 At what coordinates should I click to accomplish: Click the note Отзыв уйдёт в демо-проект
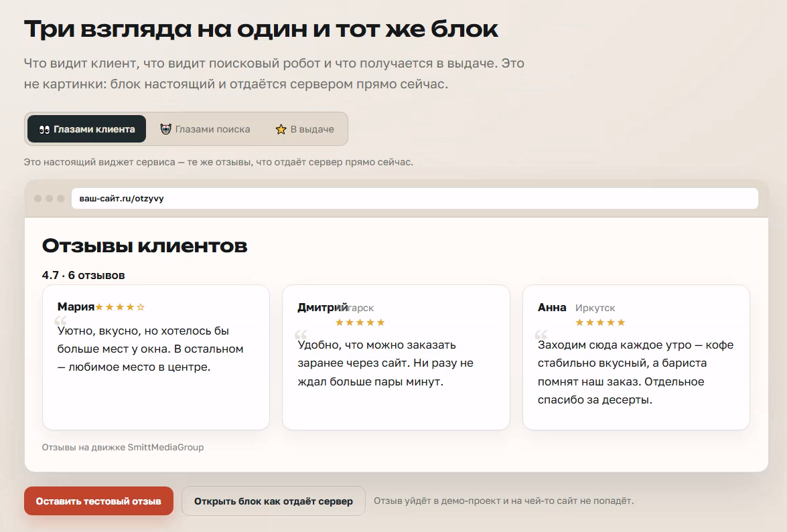[504, 501]
